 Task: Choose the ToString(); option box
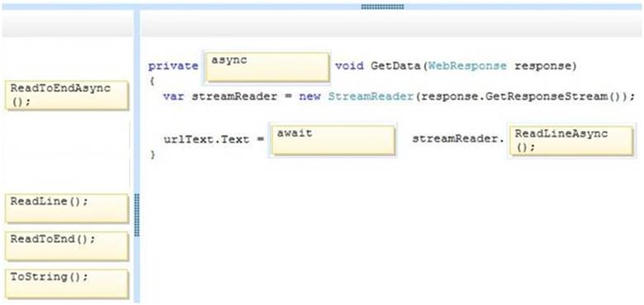click(x=67, y=284)
